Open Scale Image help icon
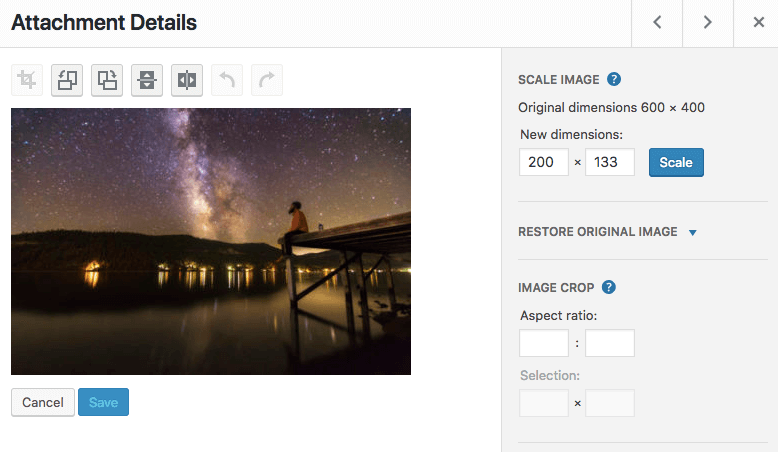The height and width of the screenshot is (452, 778). 614,79
